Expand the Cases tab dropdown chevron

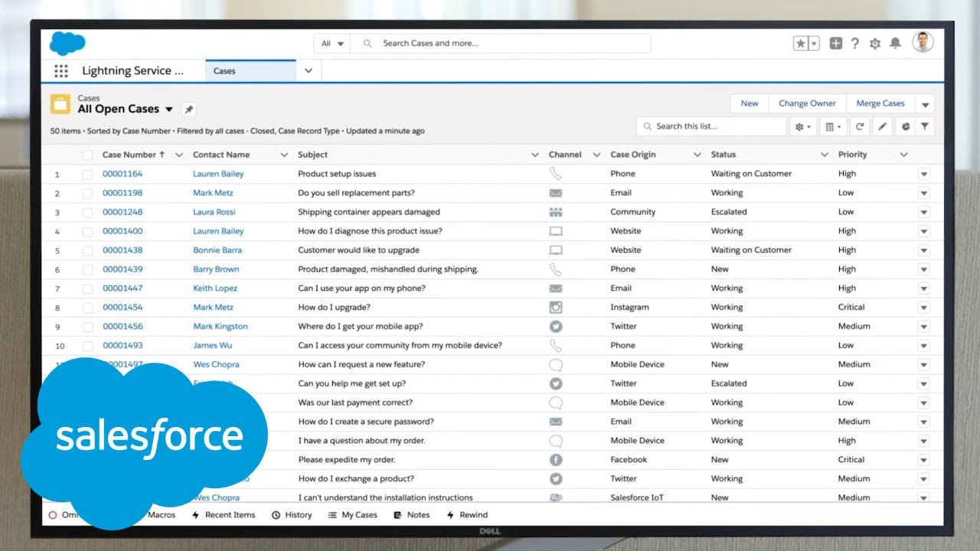point(309,71)
